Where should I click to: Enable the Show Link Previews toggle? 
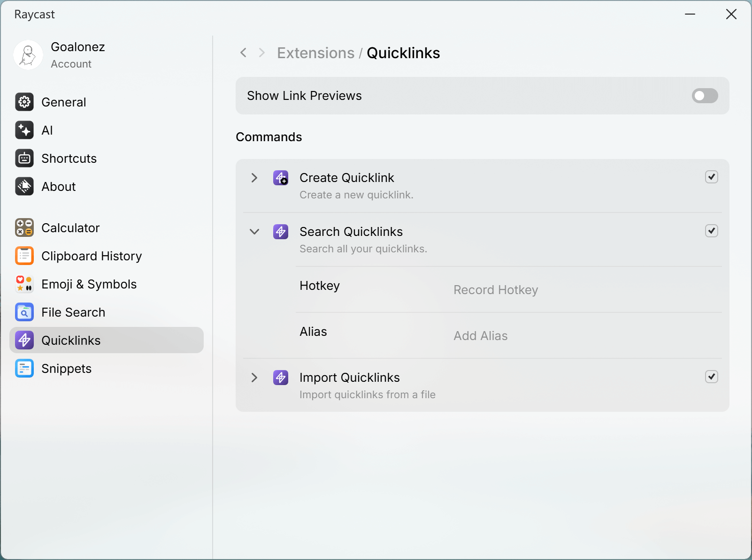705,96
